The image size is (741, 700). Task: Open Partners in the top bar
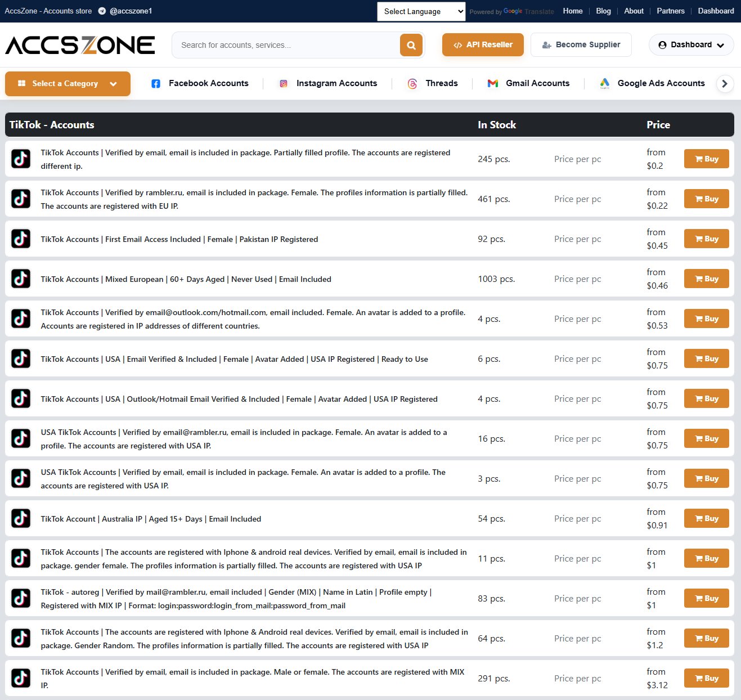pyautogui.click(x=671, y=11)
